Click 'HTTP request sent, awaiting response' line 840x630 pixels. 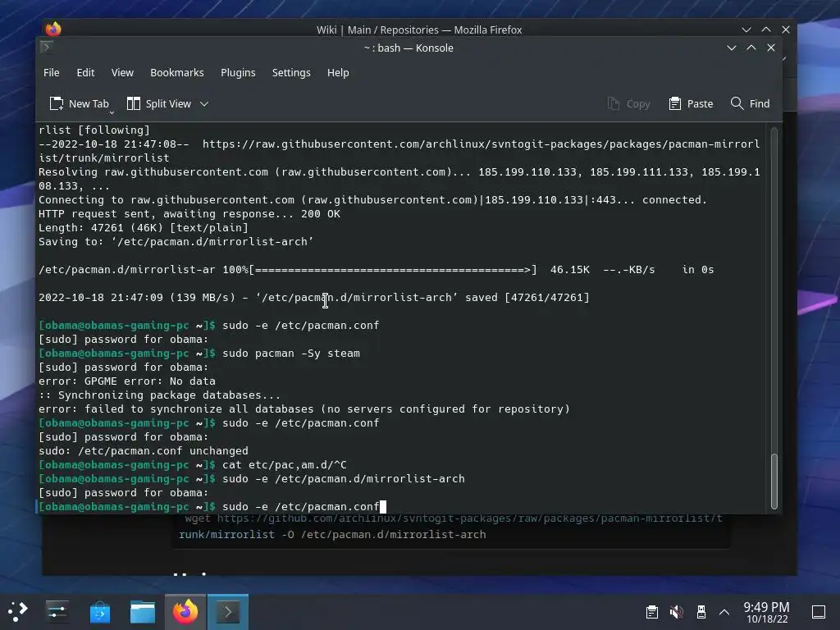pyautogui.click(x=189, y=214)
